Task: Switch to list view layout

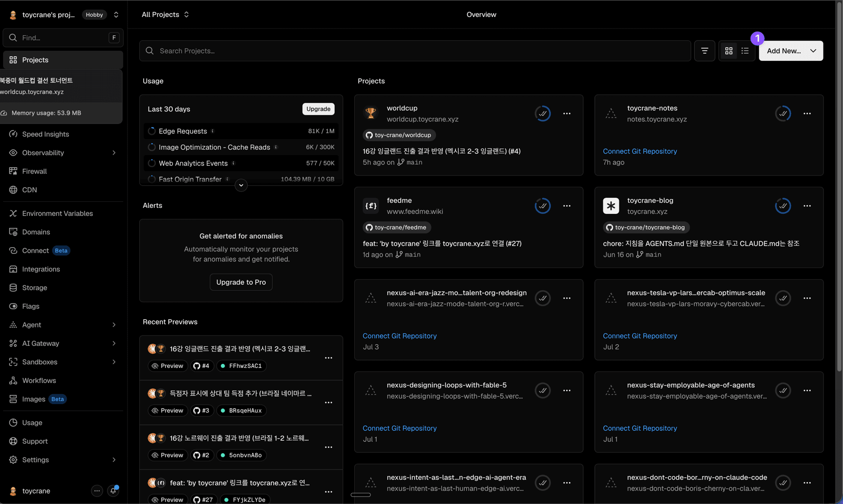Action: (x=745, y=51)
